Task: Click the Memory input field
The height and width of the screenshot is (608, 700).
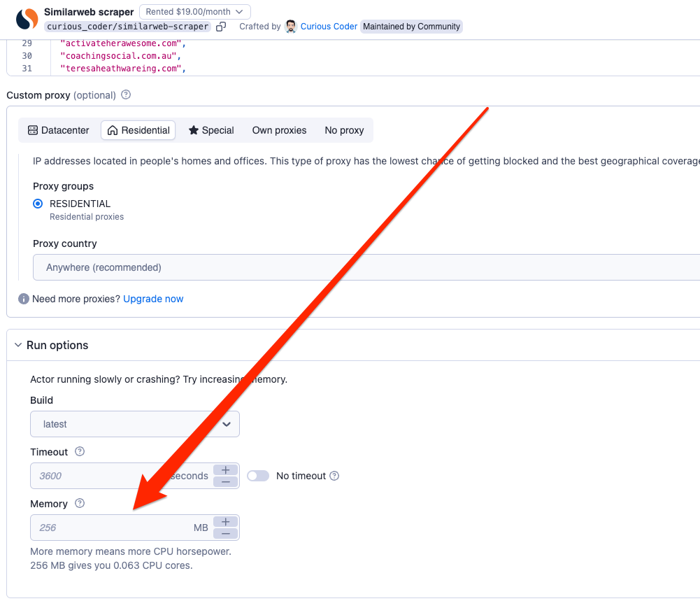Action: pyautogui.click(x=112, y=528)
